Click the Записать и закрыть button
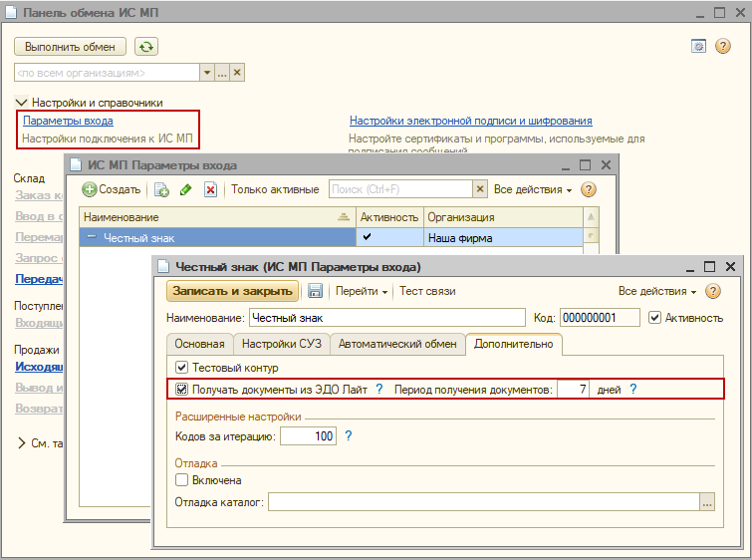The image size is (752, 560). tap(233, 291)
